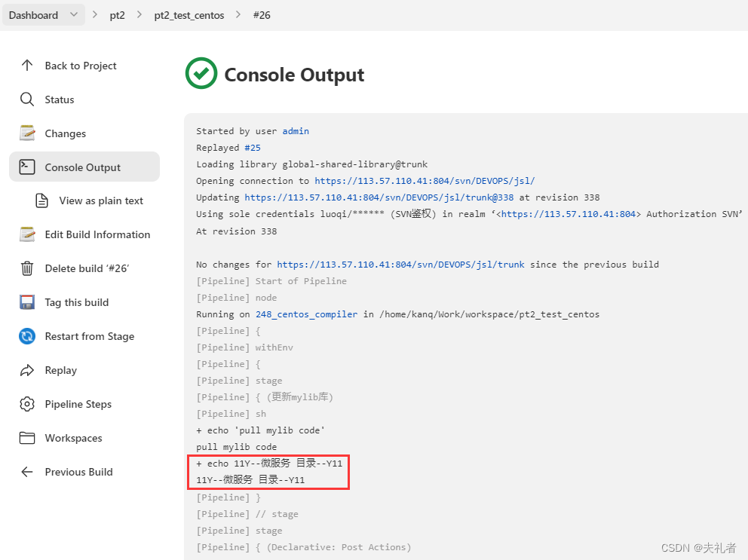Open the jsl/trunk@338 updating link
This screenshot has width=748, height=560.
pos(379,197)
